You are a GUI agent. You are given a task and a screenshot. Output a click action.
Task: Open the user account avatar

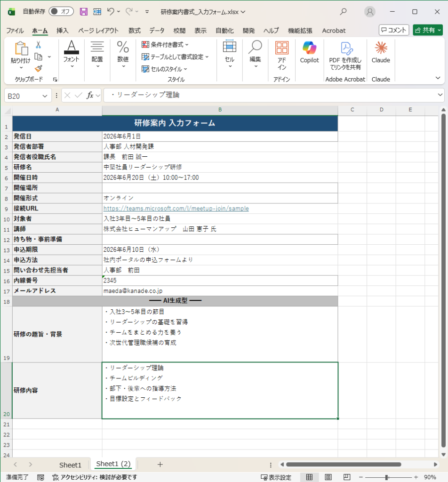tap(369, 12)
